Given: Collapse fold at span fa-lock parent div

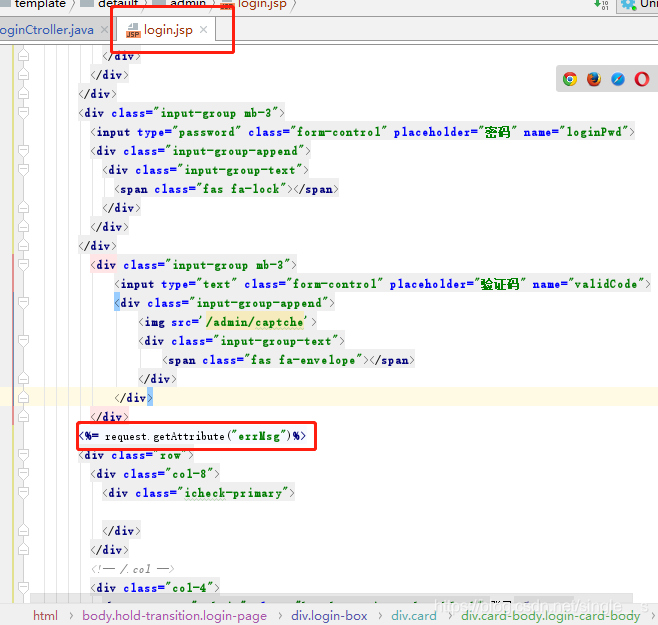Looking at the screenshot, I should pyautogui.click(x=24, y=170).
